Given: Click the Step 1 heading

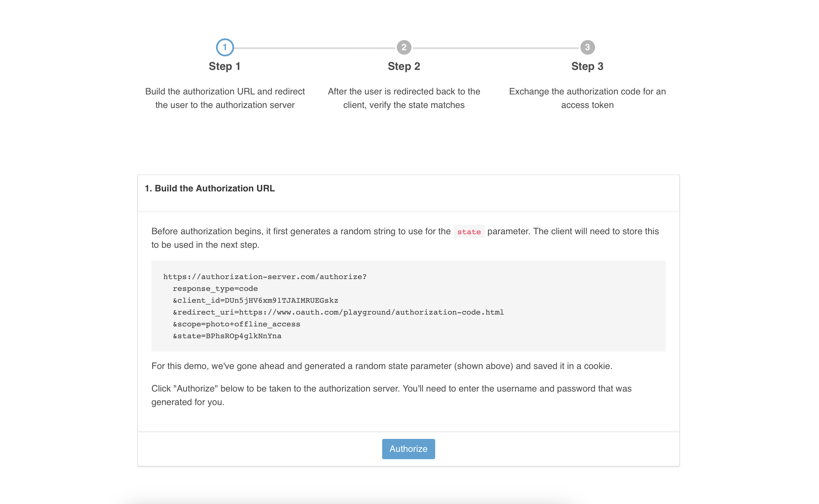Looking at the screenshot, I should point(224,66).
